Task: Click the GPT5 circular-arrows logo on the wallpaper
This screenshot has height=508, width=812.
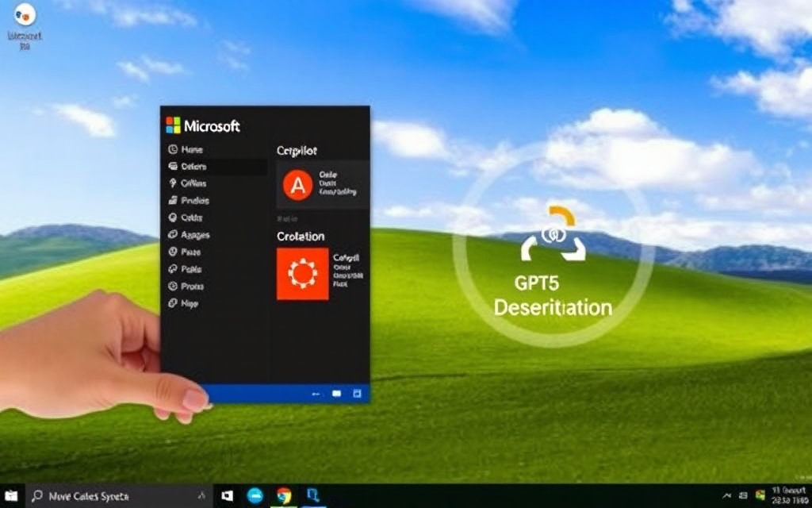Action: (554, 234)
